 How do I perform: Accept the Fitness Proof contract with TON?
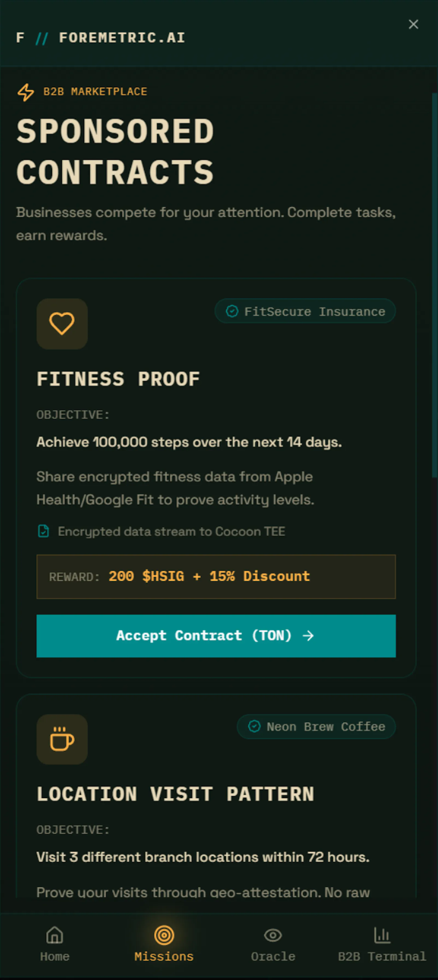216,636
